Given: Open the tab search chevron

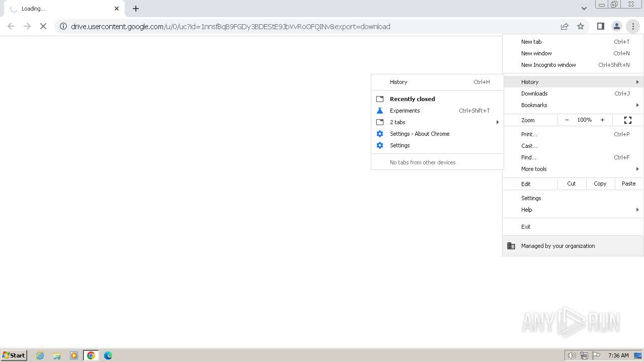Looking at the screenshot, I should point(584,9).
